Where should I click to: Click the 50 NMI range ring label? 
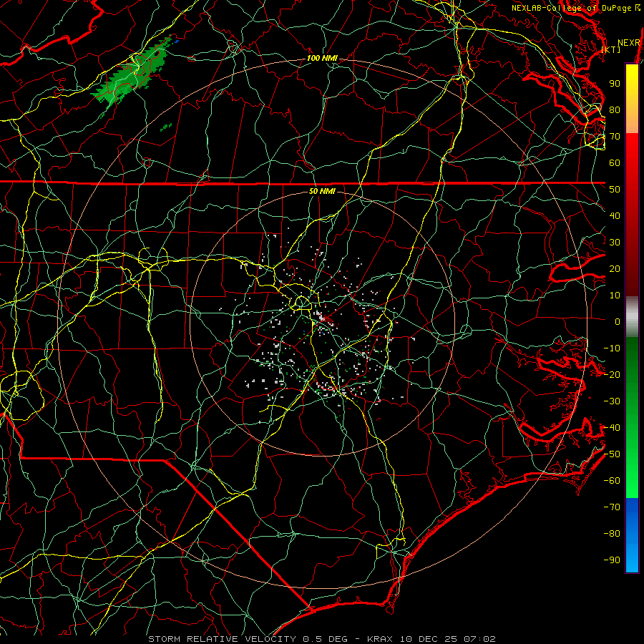click(322, 191)
